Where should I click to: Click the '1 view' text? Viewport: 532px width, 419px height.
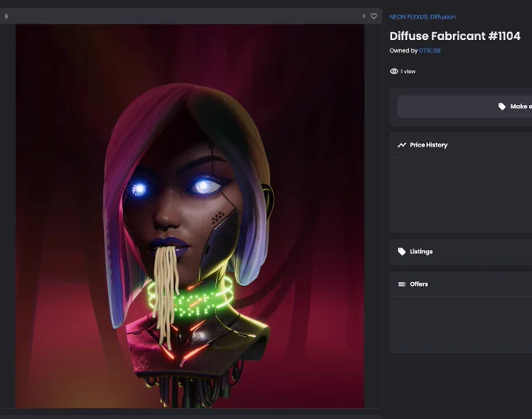pos(408,71)
